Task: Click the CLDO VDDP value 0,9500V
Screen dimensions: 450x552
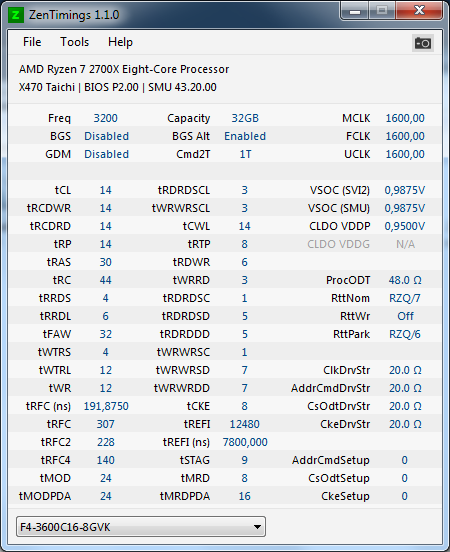Action: pyautogui.click(x=405, y=226)
